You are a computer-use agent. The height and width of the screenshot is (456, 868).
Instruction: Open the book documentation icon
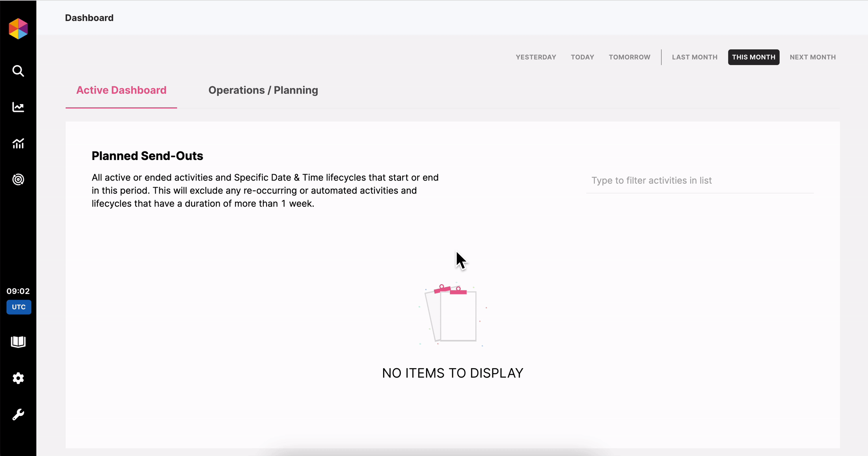click(x=18, y=342)
